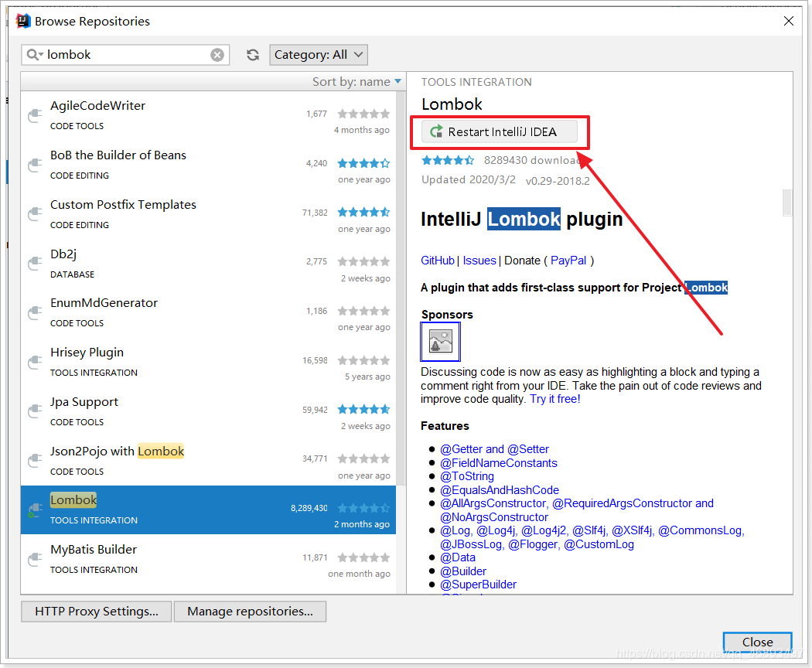Click the Try it free! link
The height and width of the screenshot is (668, 812).
click(x=555, y=399)
